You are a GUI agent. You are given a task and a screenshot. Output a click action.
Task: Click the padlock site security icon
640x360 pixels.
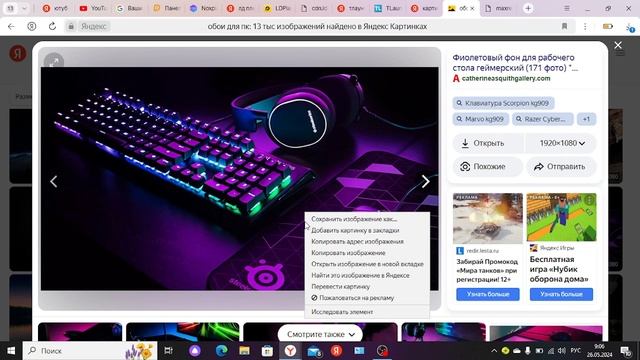71,27
